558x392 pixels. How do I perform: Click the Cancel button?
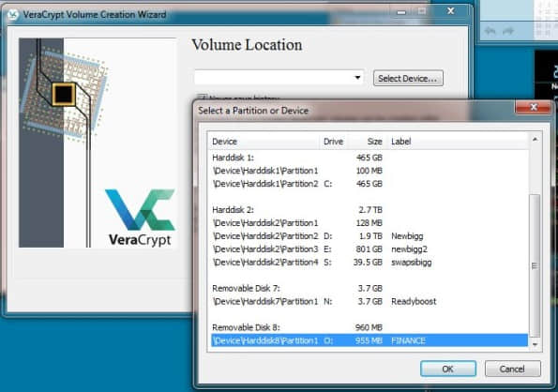pos(512,369)
